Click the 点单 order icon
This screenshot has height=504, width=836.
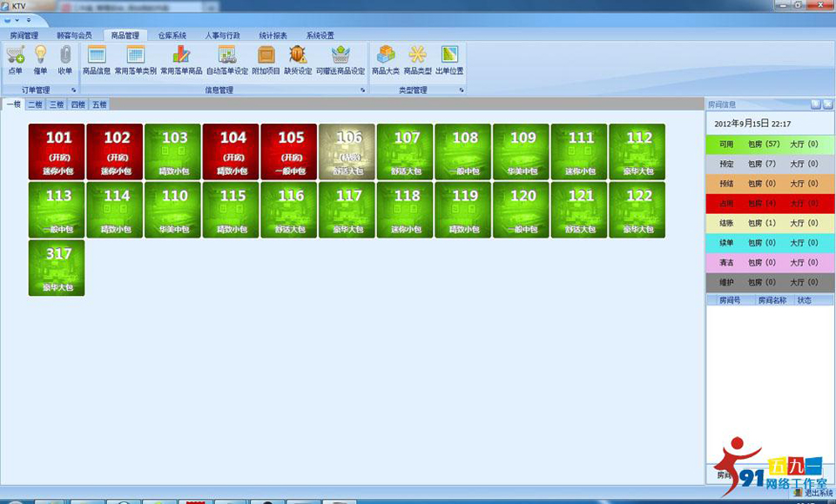(15, 59)
